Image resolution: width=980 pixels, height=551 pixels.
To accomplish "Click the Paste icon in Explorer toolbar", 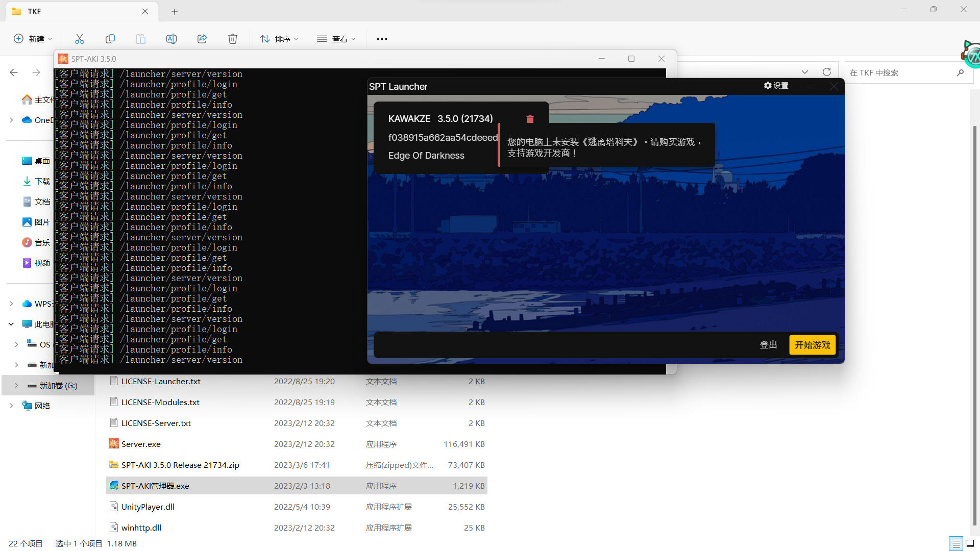I will pyautogui.click(x=141, y=39).
